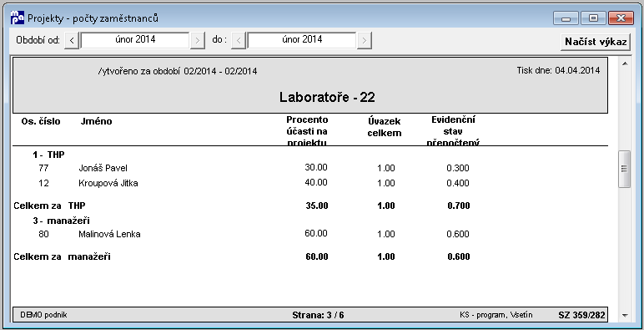
Task: Select 'Celkem za manažeři' total label
Action: (x=62, y=256)
